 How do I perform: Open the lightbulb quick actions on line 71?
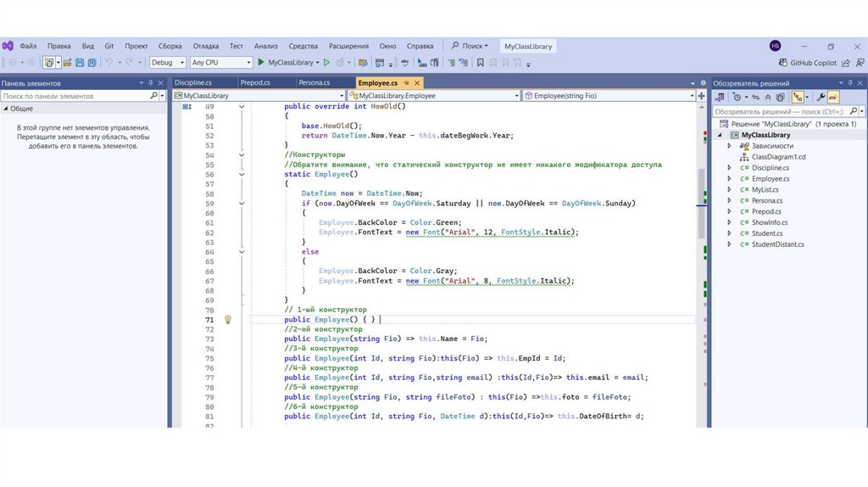227,320
